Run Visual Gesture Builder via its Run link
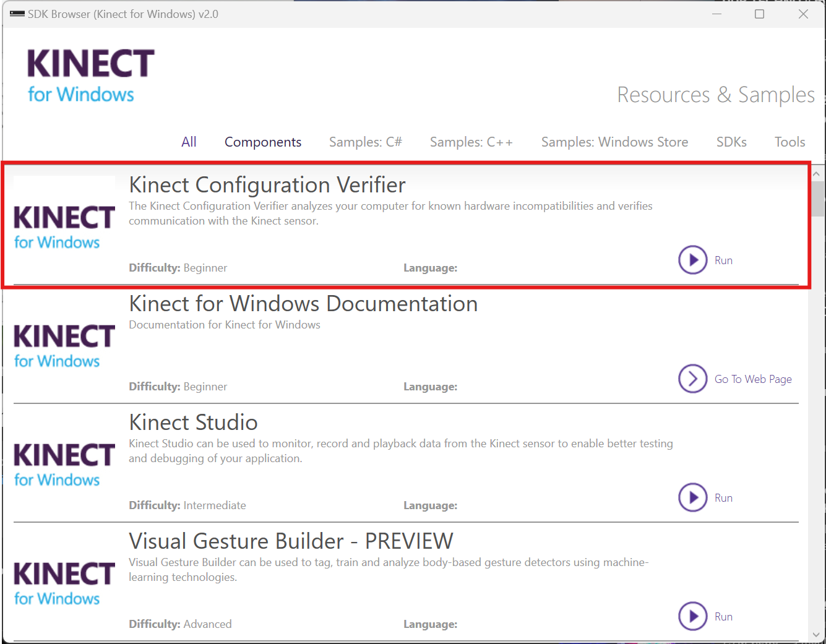Image resolution: width=826 pixels, height=644 pixels. (723, 617)
